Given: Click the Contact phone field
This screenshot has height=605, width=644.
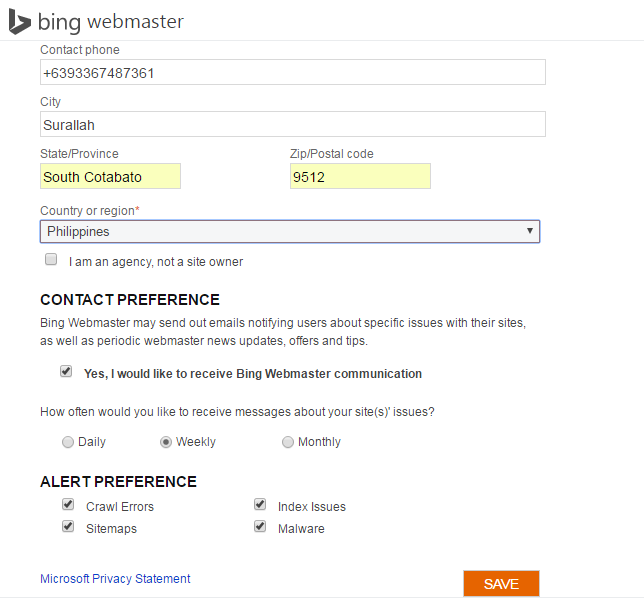Looking at the screenshot, I should pos(292,72).
